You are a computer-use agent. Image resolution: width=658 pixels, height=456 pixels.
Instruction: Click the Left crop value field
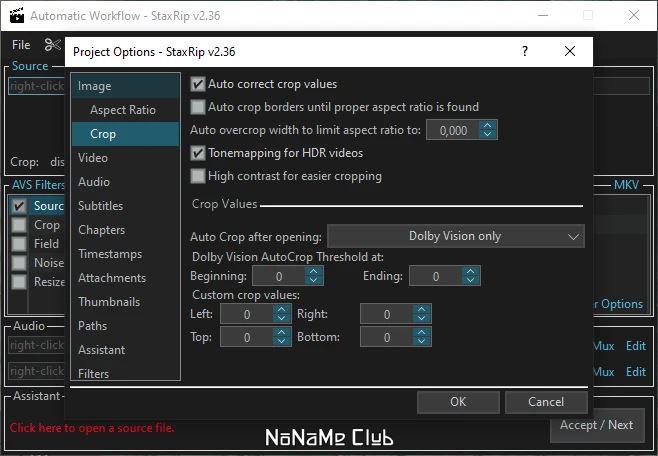(x=247, y=314)
